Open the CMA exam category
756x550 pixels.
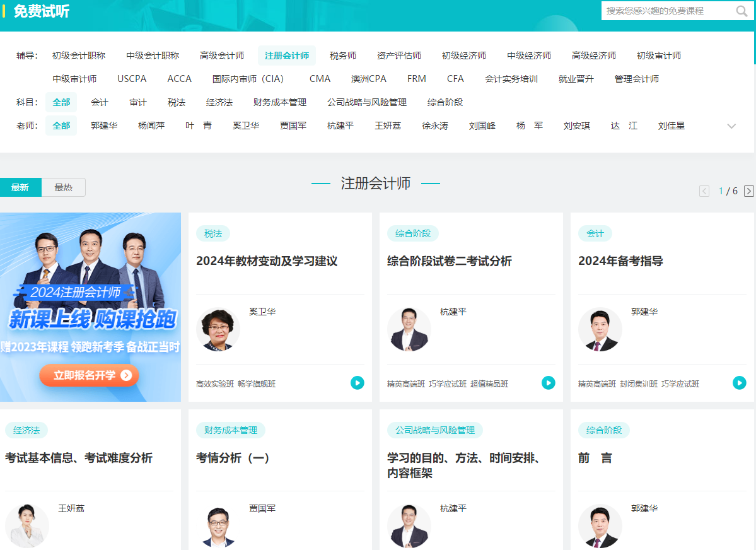click(320, 78)
